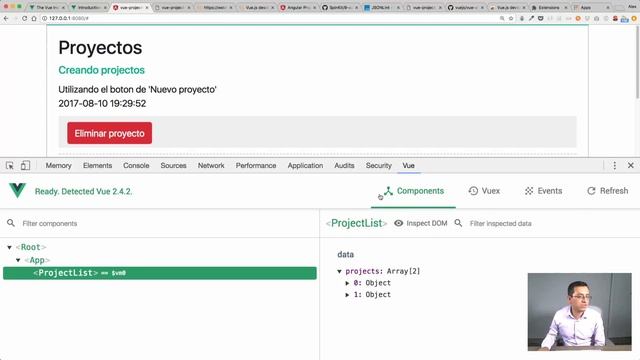Open devtools three-dot options menu
This screenshot has height=360, width=640.
615,165
